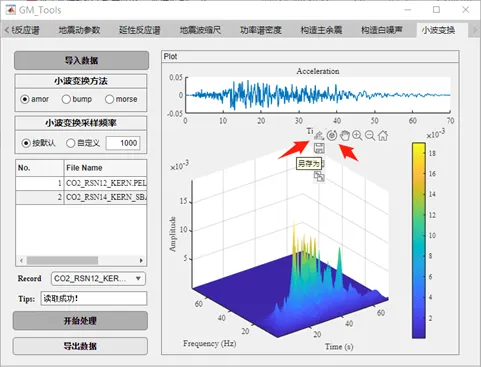Click the zoom out magnifier

coord(370,135)
